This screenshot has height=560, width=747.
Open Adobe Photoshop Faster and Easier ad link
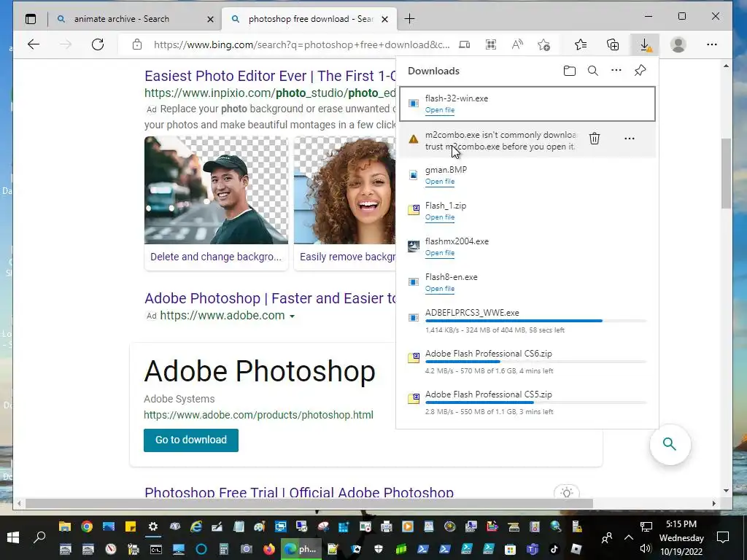[x=270, y=298]
